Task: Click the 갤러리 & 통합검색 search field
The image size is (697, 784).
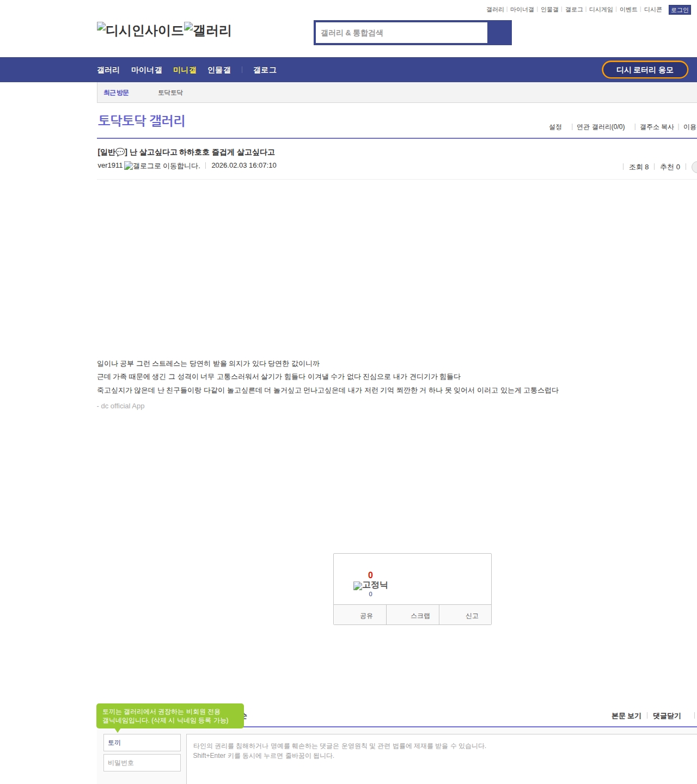Action: coord(401,33)
